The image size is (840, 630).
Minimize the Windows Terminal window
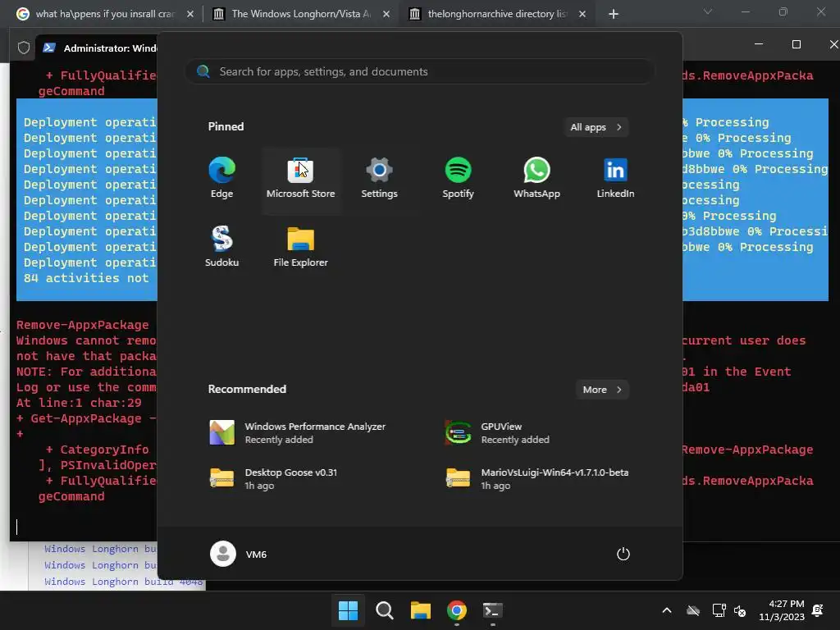coord(759,44)
